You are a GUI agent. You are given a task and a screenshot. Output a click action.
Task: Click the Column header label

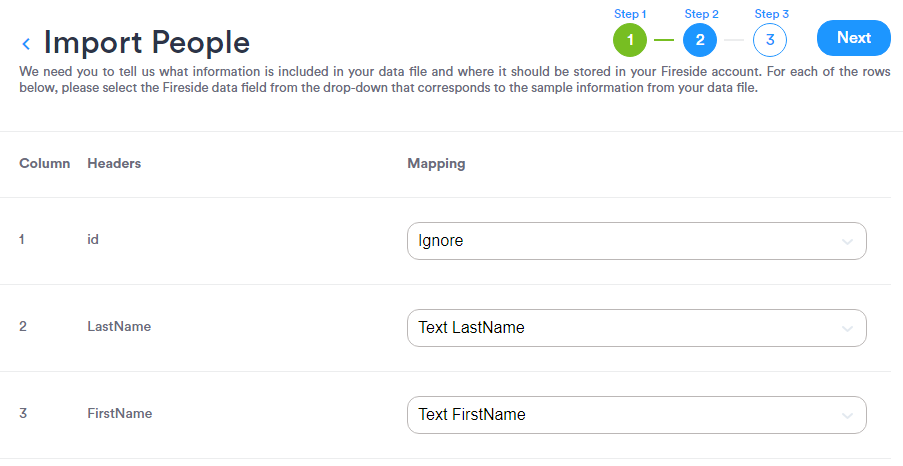(44, 164)
